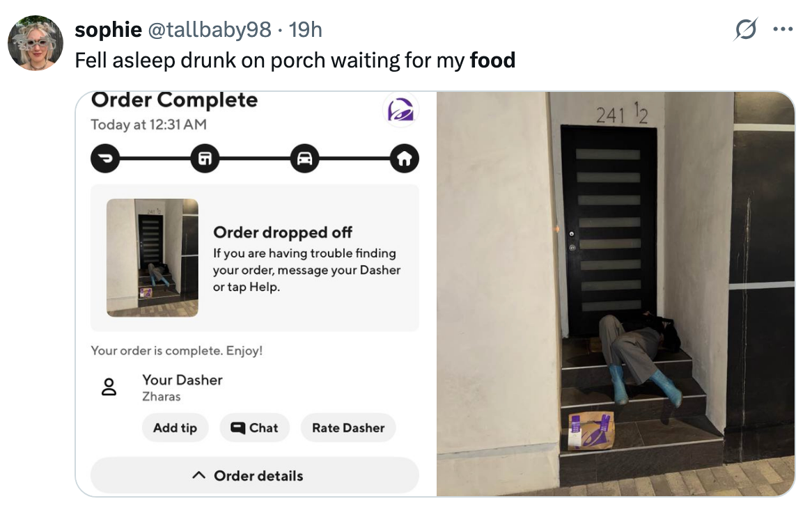Screen dimensions: 812x515
Task: Click the Add tip button
Action: [175, 427]
